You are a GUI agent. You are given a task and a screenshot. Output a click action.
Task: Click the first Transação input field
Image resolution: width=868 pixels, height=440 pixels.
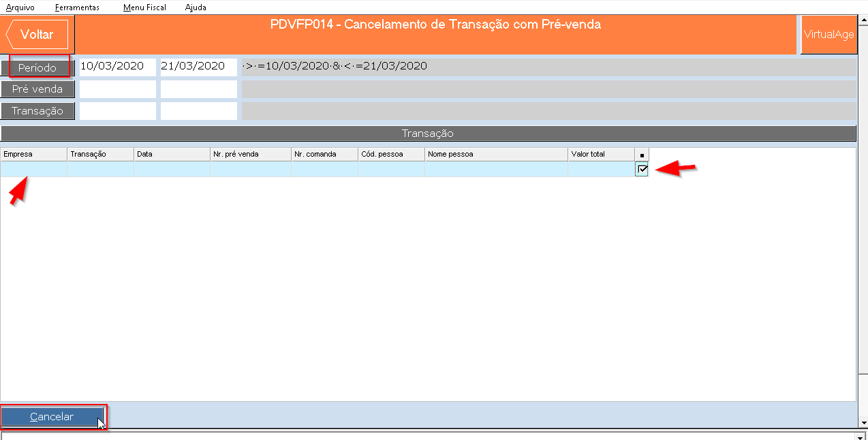pos(118,111)
